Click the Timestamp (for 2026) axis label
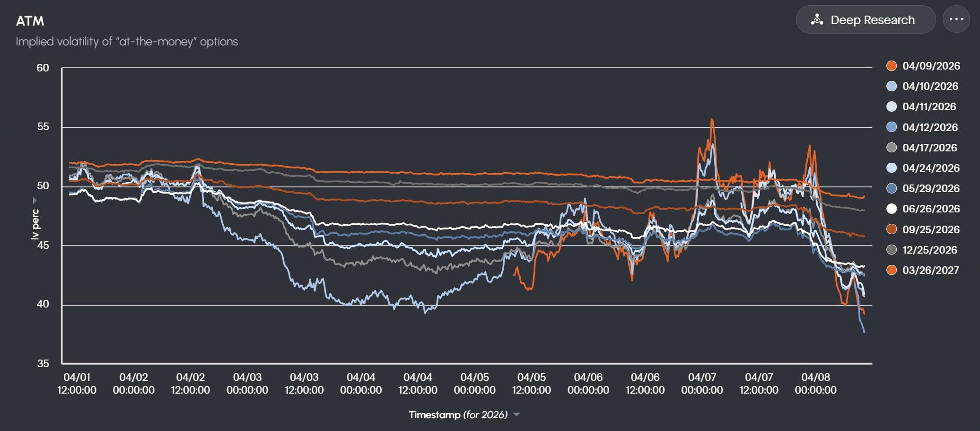980x431 pixels. [457, 415]
